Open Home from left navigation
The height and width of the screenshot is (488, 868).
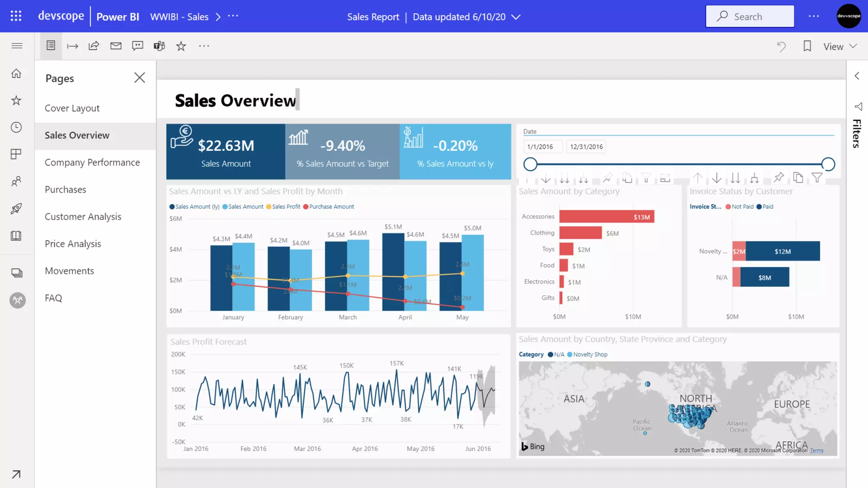pyautogui.click(x=16, y=74)
